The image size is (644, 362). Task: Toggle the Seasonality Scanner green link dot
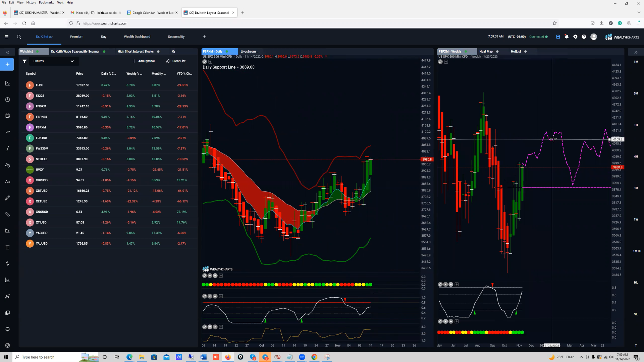point(104,52)
